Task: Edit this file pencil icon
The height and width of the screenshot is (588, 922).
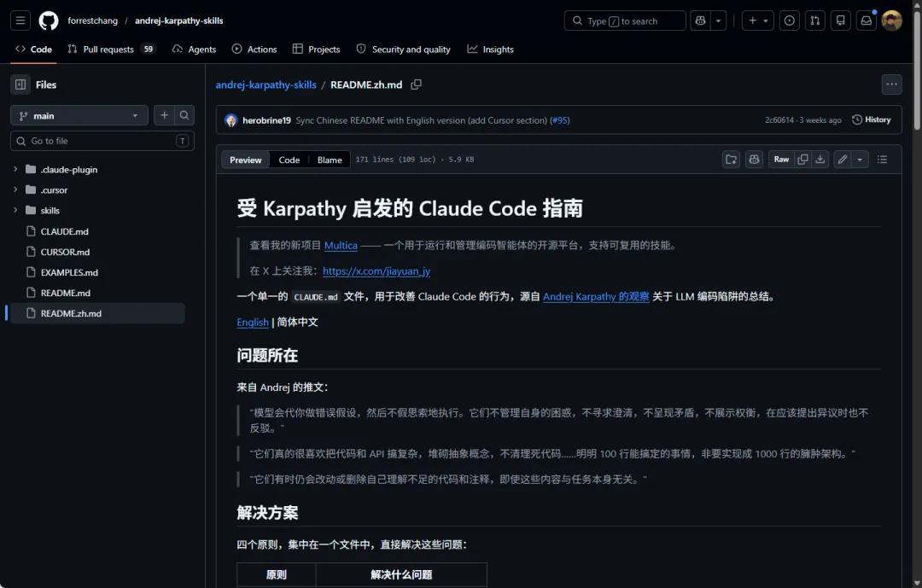Action: [x=842, y=160]
